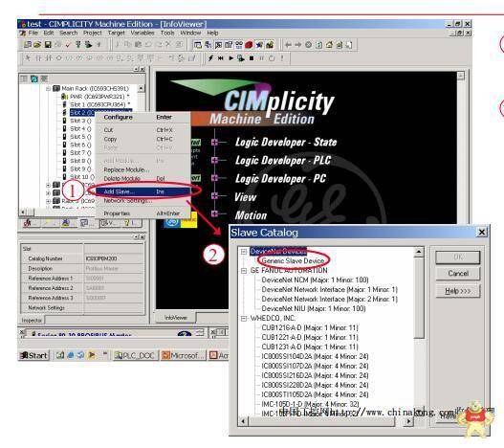The width and height of the screenshot is (504, 448).
Task: Expand the View plus node
Action: click(x=215, y=196)
